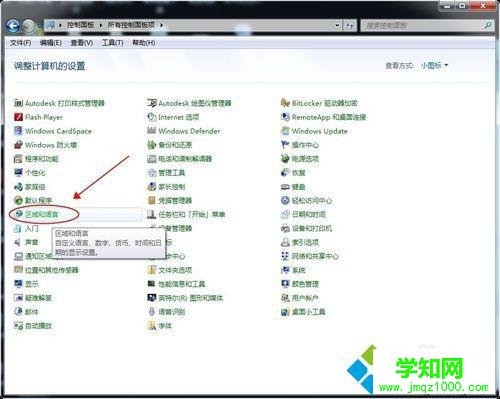
Task: Open the 网络和共享中心 network center icon
Action: click(x=285, y=256)
